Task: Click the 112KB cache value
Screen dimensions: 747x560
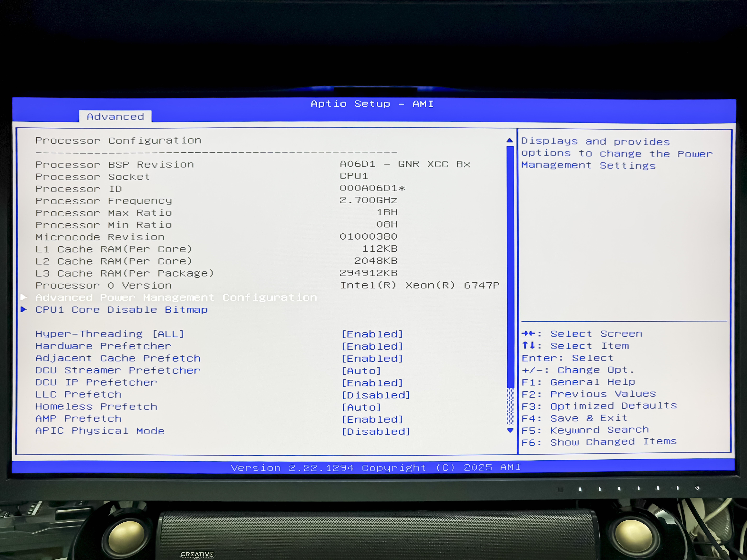Action: [380, 249]
